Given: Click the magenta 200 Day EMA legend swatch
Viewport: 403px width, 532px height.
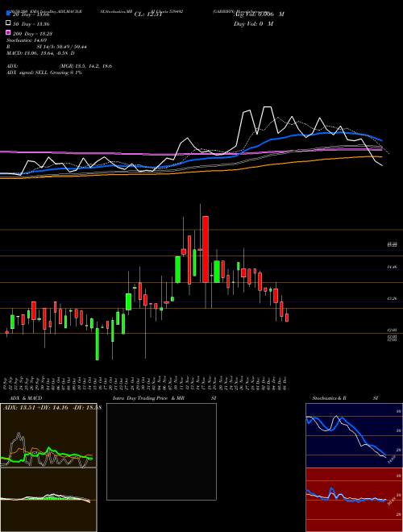Looking at the screenshot, I should point(8,32).
